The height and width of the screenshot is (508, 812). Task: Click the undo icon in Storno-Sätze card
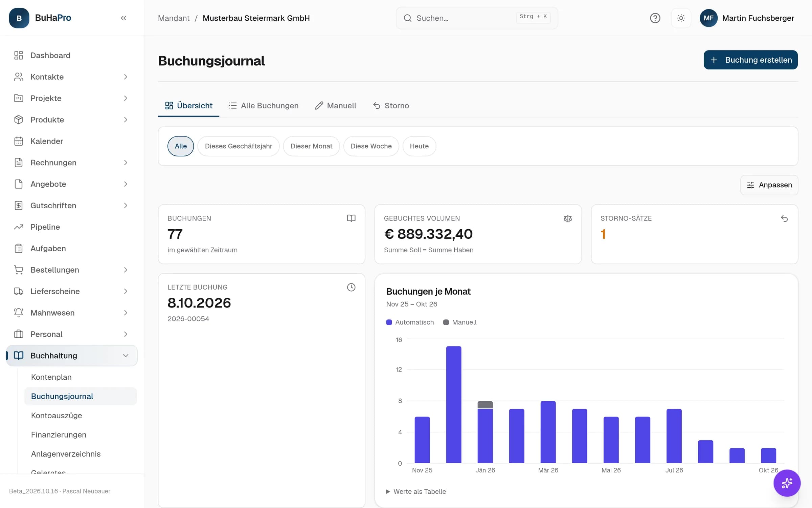784,218
